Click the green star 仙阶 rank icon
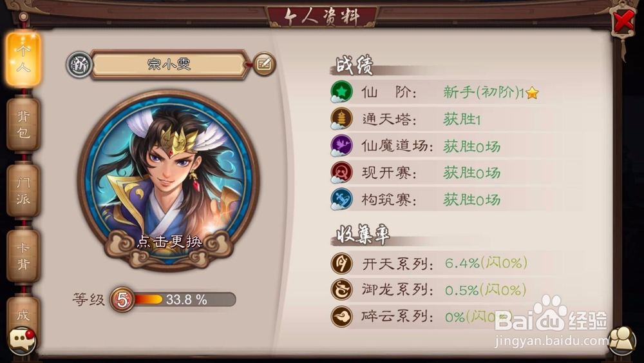The height and width of the screenshot is (363, 644). point(341,92)
